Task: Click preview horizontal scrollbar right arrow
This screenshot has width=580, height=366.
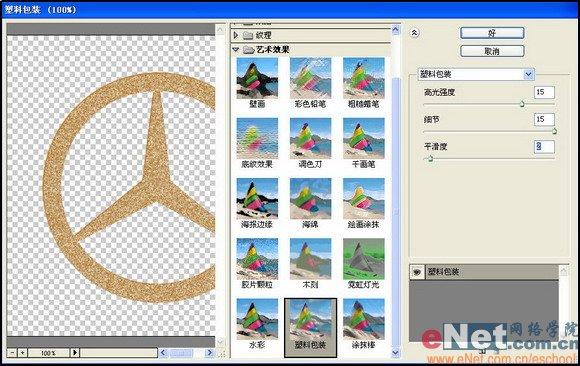Action: coord(210,353)
